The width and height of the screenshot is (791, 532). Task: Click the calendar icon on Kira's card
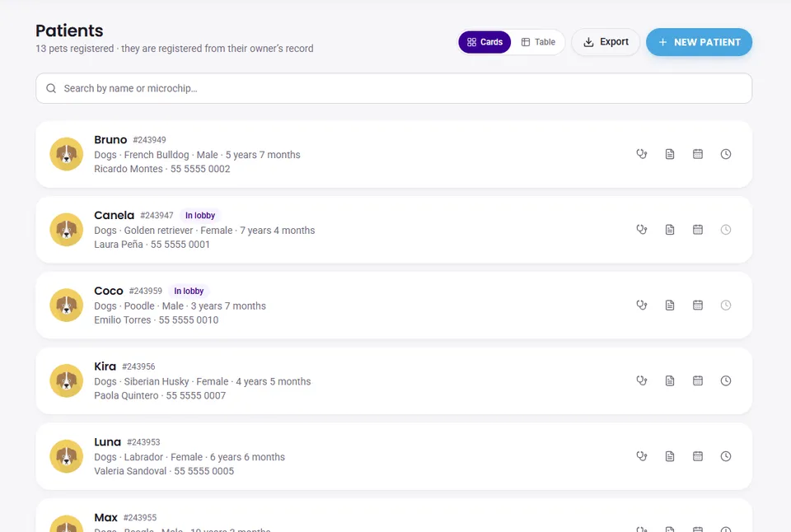click(698, 380)
